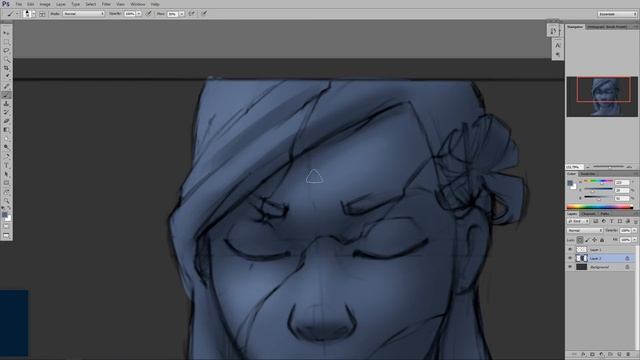Click the toolbox foreground color swatch
The width and height of the screenshot is (640, 360).
4,215
